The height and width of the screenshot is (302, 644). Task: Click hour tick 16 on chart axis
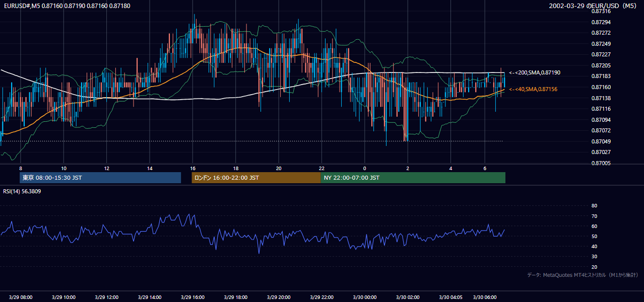[192, 168]
